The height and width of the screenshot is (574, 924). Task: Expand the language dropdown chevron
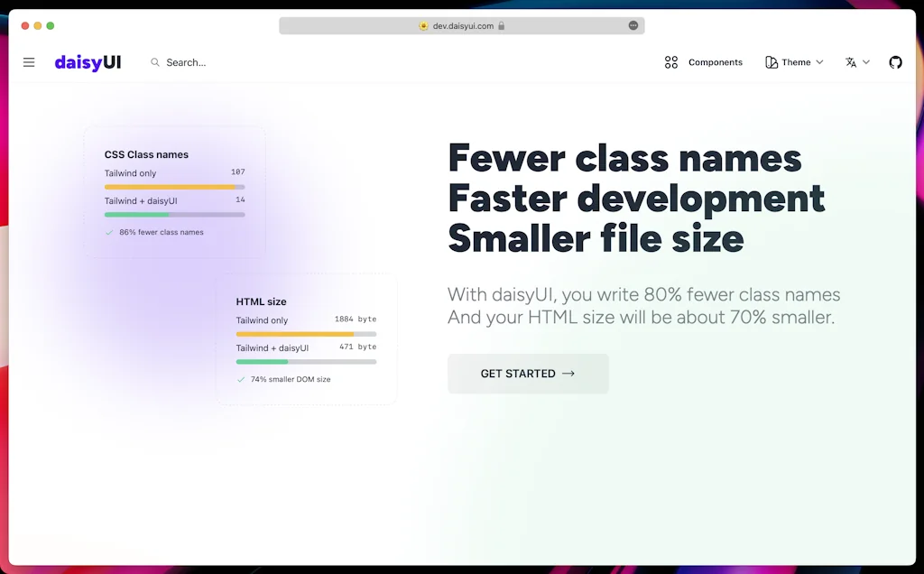[866, 62]
